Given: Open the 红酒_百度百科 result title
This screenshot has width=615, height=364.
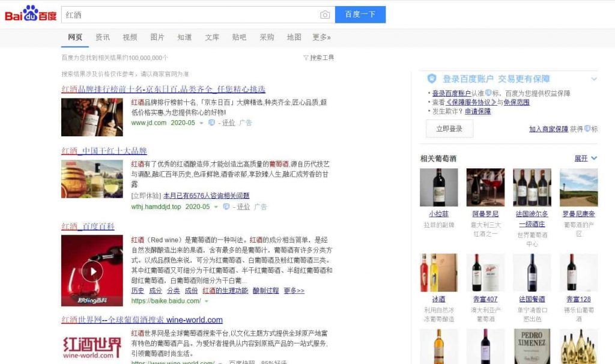Looking at the screenshot, I should coord(88,226).
